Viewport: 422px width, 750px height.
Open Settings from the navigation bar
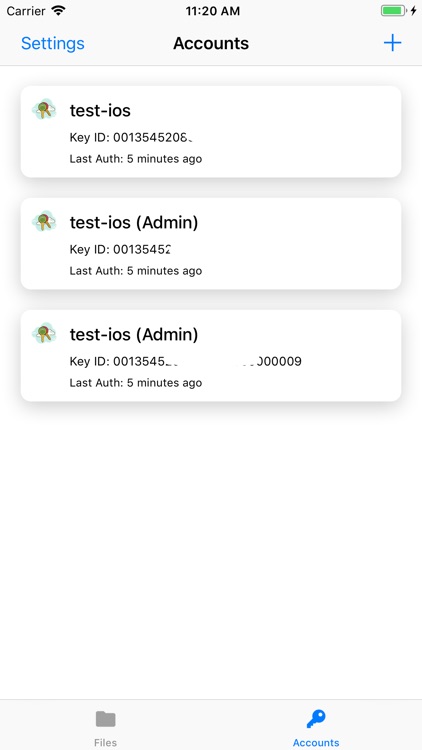click(x=53, y=44)
